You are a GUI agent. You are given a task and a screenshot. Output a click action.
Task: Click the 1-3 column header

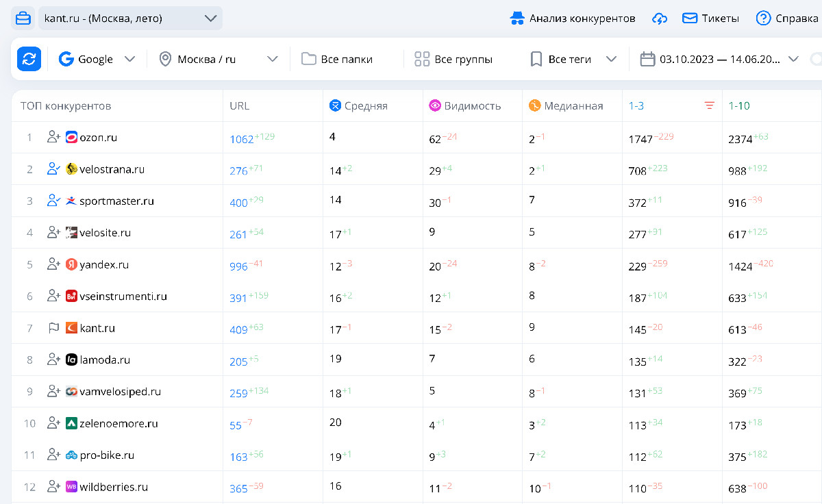tap(636, 105)
